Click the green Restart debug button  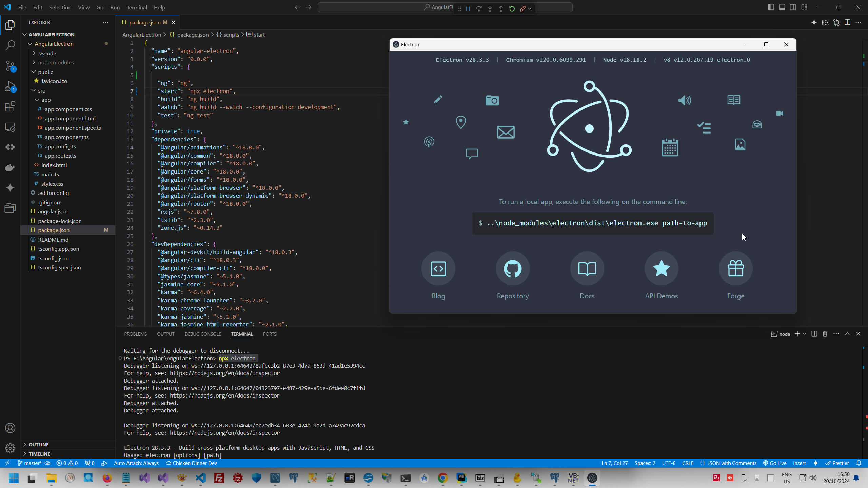pyautogui.click(x=512, y=9)
